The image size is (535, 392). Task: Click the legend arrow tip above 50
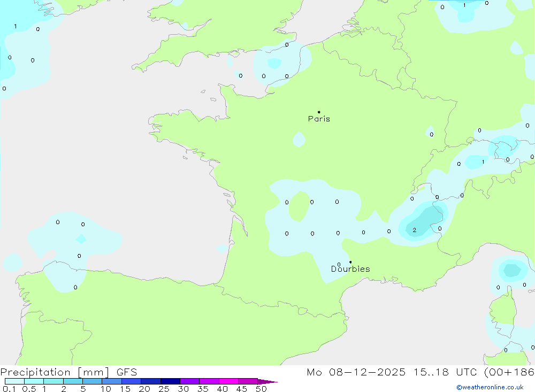267,382
